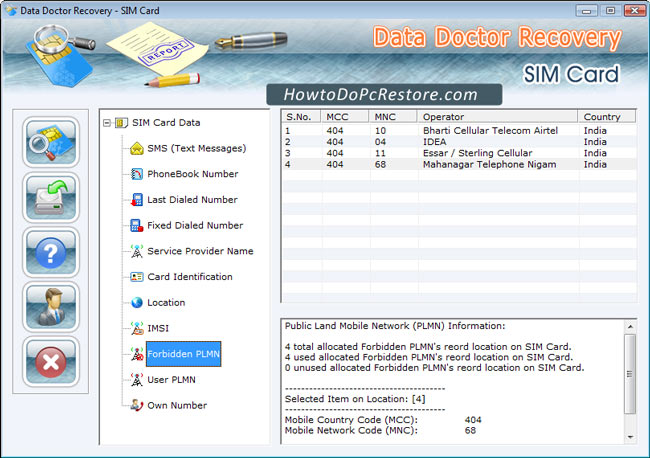
Task: Click Selected Item on Location line
Action: 355,399
